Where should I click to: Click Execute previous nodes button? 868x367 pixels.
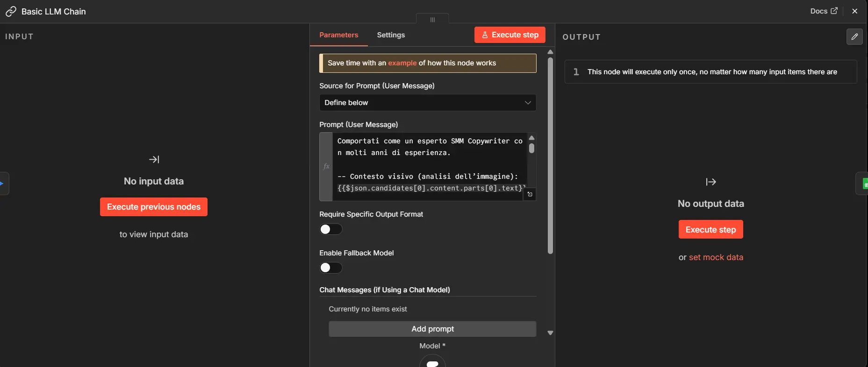click(x=154, y=207)
